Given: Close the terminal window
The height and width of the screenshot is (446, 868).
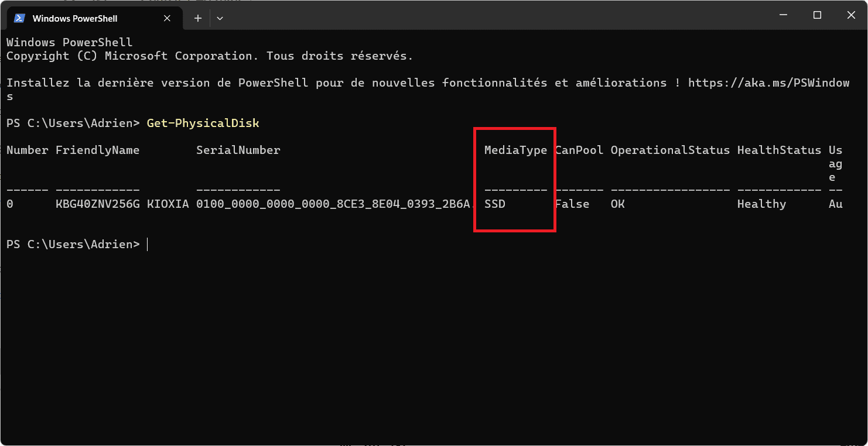Looking at the screenshot, I should pyautogui.click(x=851, y=15).
